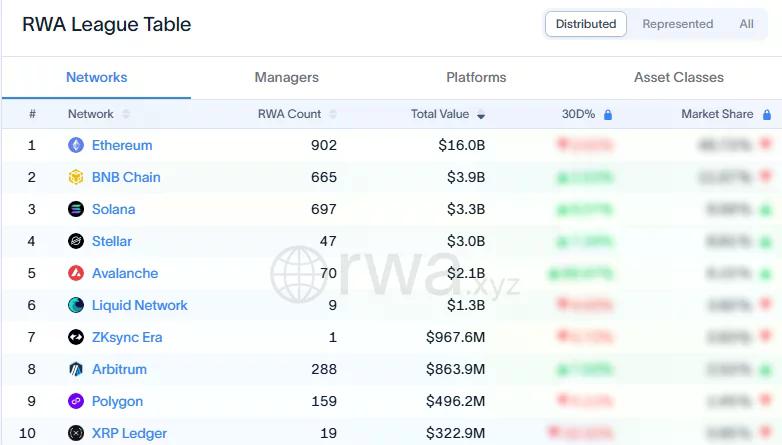Click Ethereum's $16.0B total value
Screen dimensions: 782x445
tap(461, 145)
